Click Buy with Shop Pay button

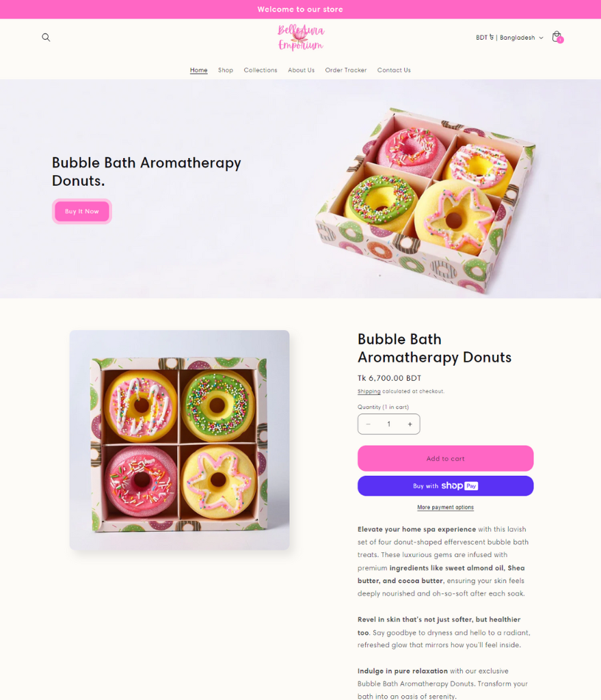click(x=445, y=486)
